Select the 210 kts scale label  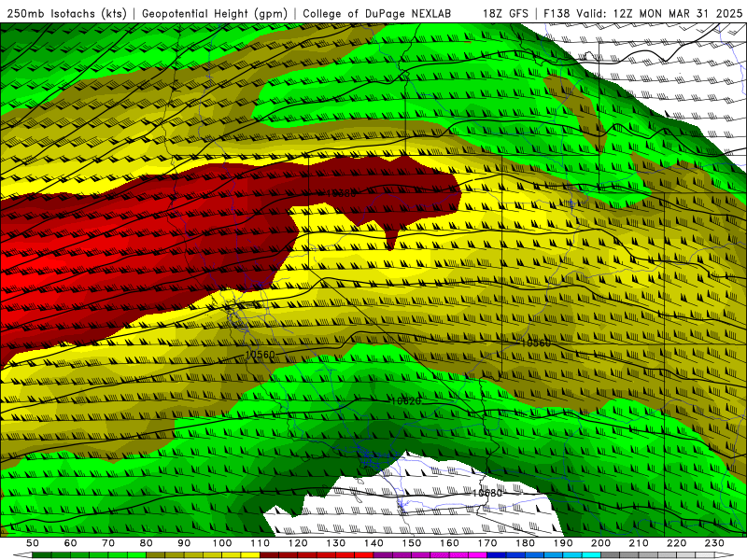639,543
